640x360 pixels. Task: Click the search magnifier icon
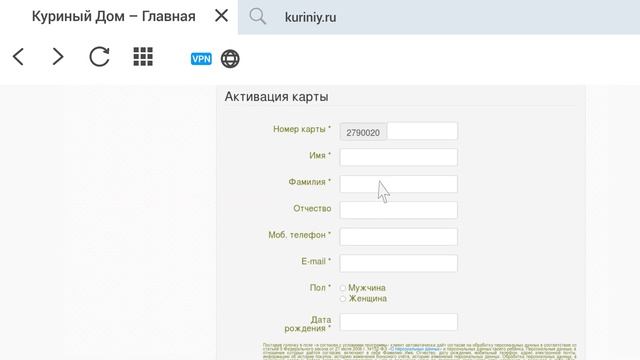(x=258, y=17)
